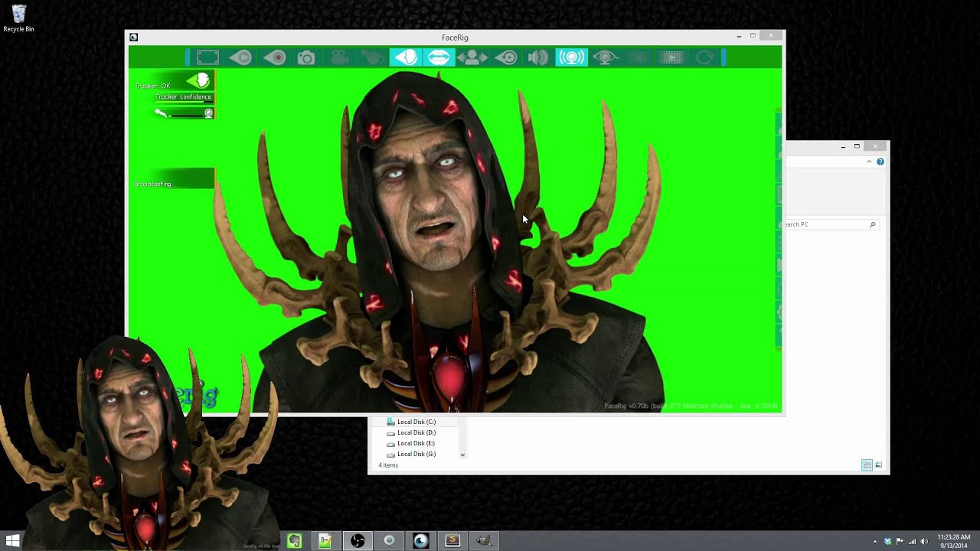
Task: Click the navigation pane scroll-down arrow in Explorer
Action: point(462,455)
